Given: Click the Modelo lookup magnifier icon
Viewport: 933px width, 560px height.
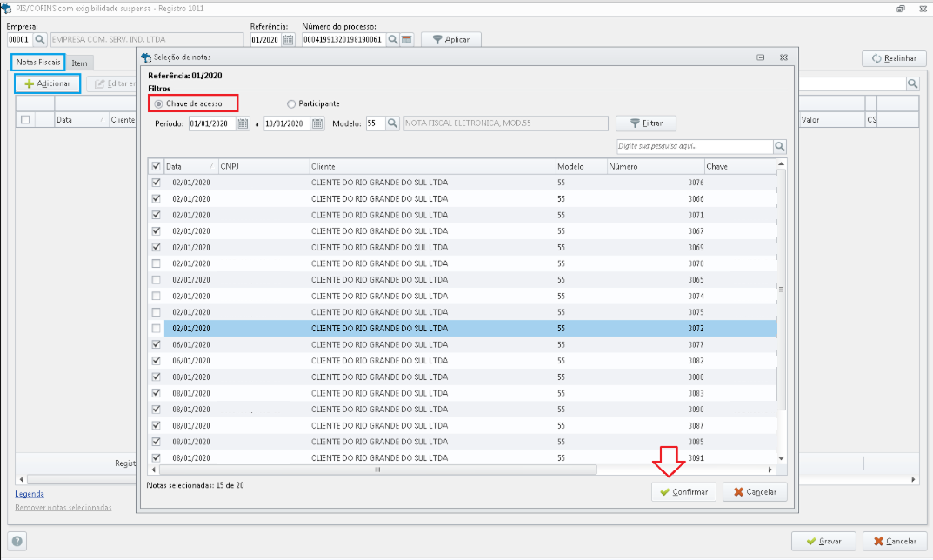Looking at the screenshot, I should (x=392, y=123).
